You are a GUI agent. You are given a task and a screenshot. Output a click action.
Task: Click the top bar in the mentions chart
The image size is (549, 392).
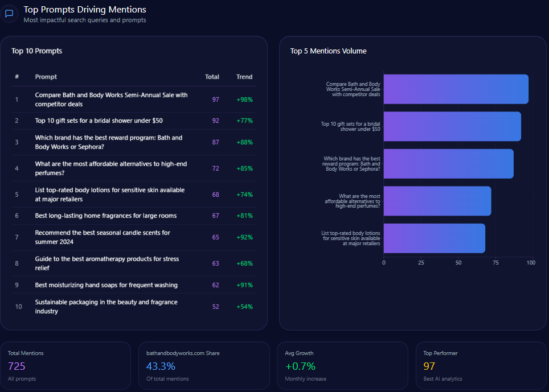click(456, 89)
